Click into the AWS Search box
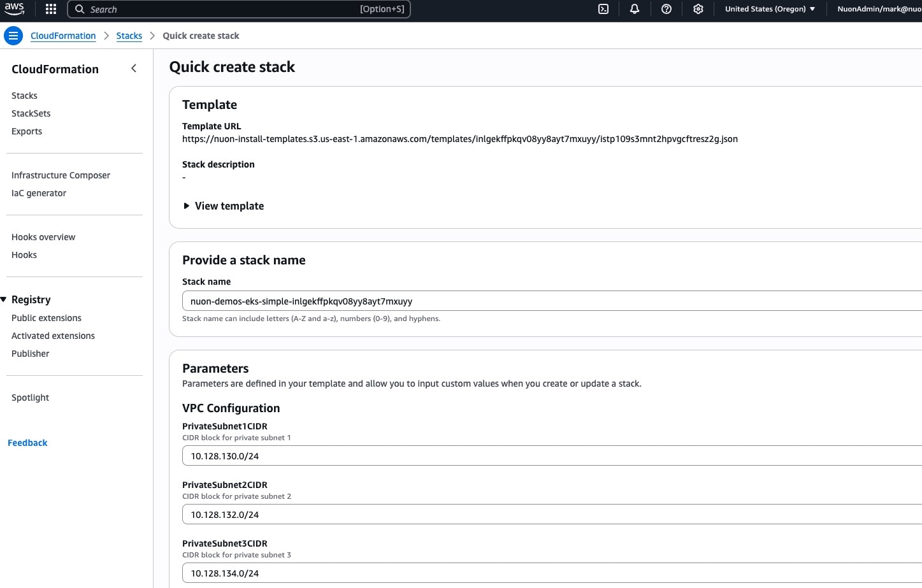922x588 pixels. coord(239,9)
